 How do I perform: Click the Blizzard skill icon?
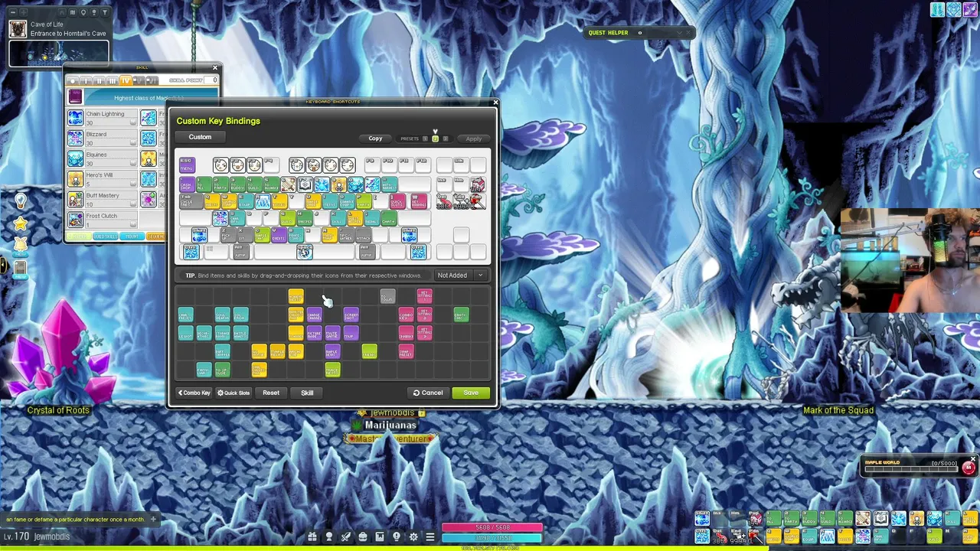click(x=75, y=138)
